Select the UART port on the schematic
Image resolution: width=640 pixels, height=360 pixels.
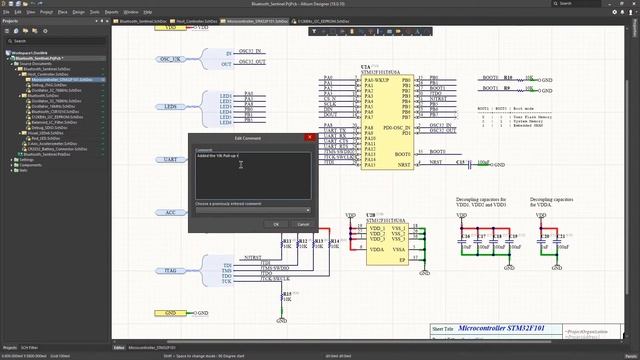pyautogui.click(x=170, y=160)
